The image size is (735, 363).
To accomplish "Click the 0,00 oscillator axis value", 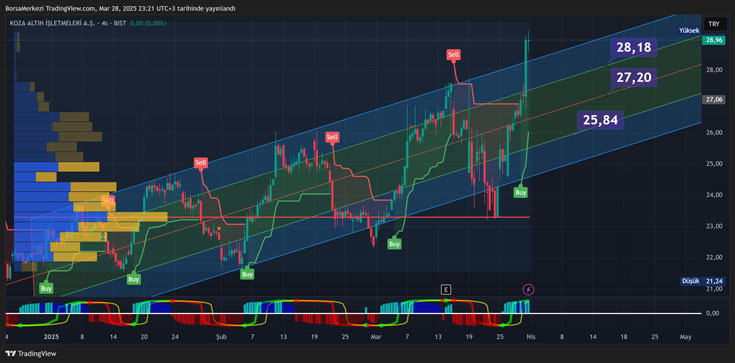I will (712, 313).
